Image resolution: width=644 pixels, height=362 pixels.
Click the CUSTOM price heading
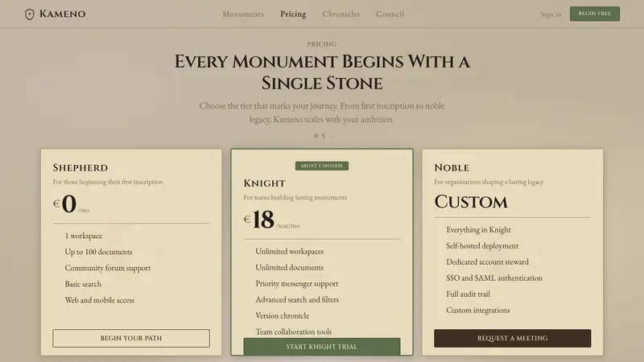471,202
